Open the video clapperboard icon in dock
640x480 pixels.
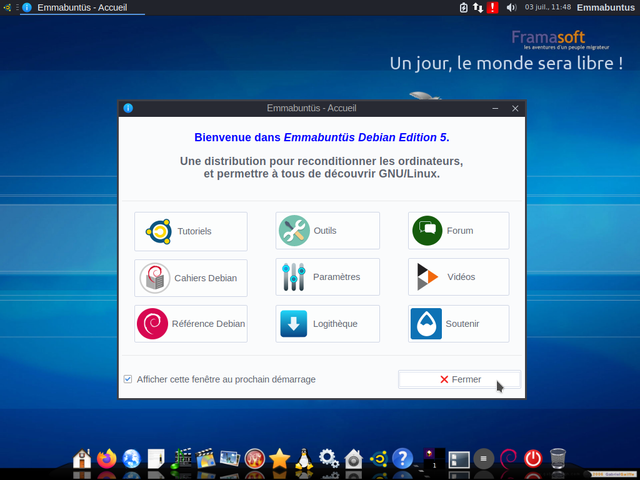tap(205, 459)
